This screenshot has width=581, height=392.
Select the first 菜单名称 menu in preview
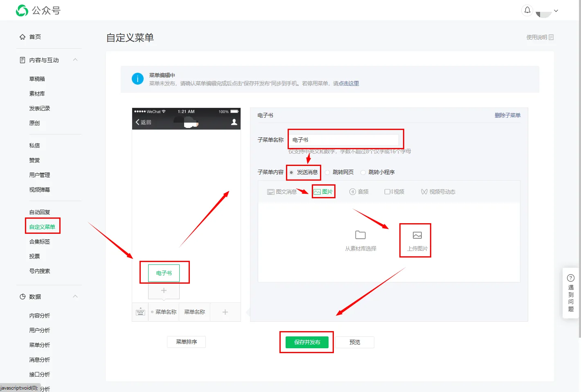coord(164,312)
